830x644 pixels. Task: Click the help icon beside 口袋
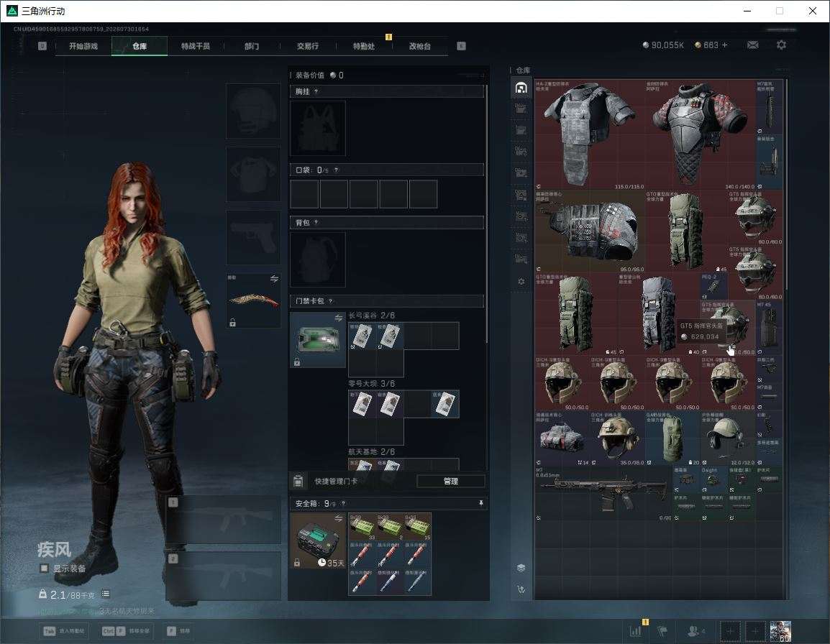[x=336, y=170]
